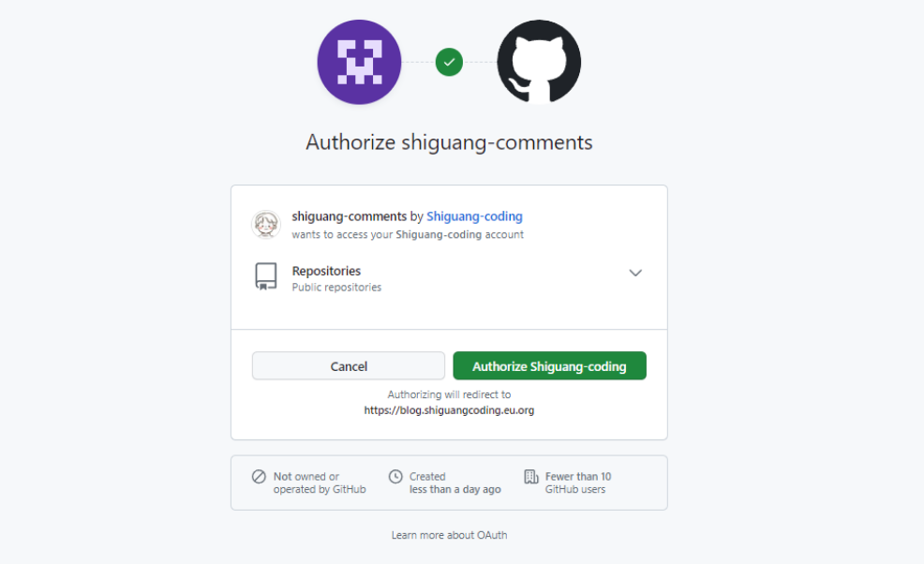The image size is (924, 564).
Task: Click the Cancel button
Action: click(x=349, y=366)
